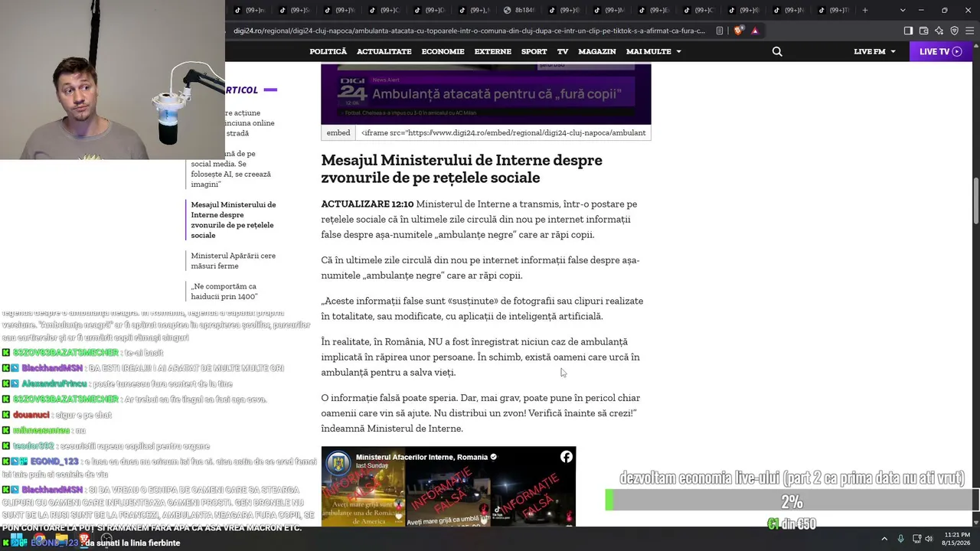This screenshot has height=551, width=980.
Task: Open Brave Shields panel in address bar
Action: point(738,31)
